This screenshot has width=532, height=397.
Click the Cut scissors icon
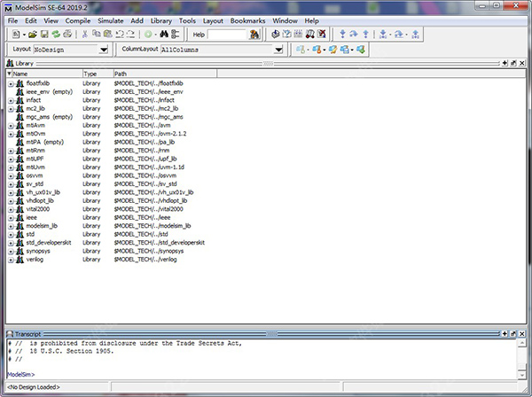(x=84, y=34)
